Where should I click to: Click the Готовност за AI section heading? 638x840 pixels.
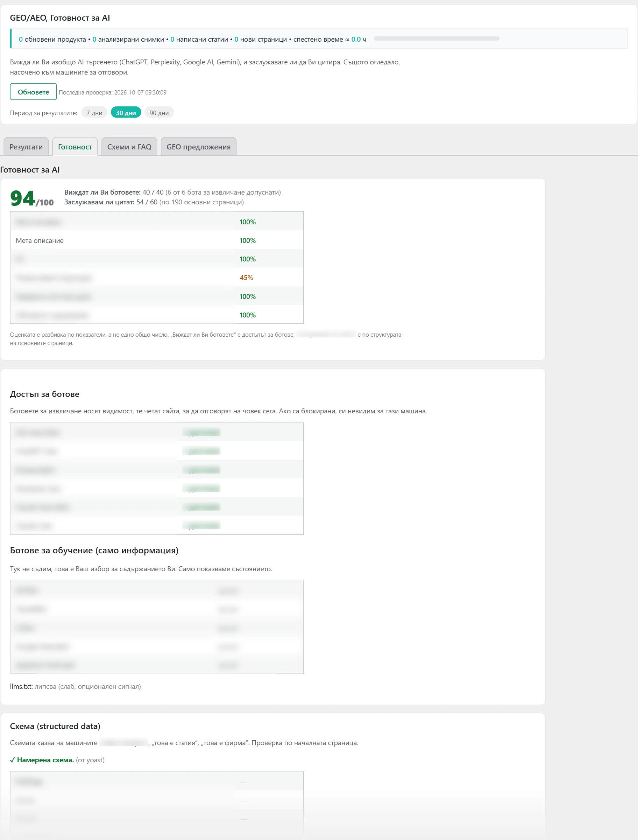30,170
